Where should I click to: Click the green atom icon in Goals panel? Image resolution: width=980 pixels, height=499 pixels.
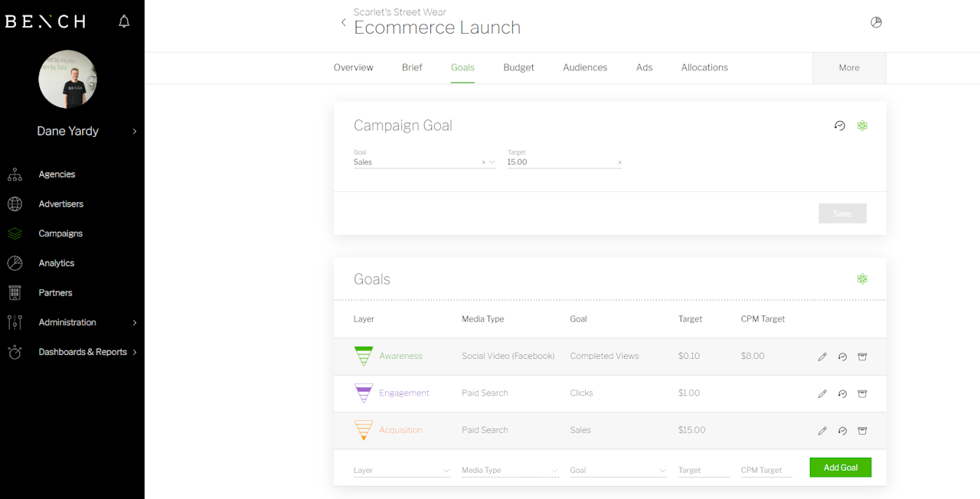(x=862, y=279)
